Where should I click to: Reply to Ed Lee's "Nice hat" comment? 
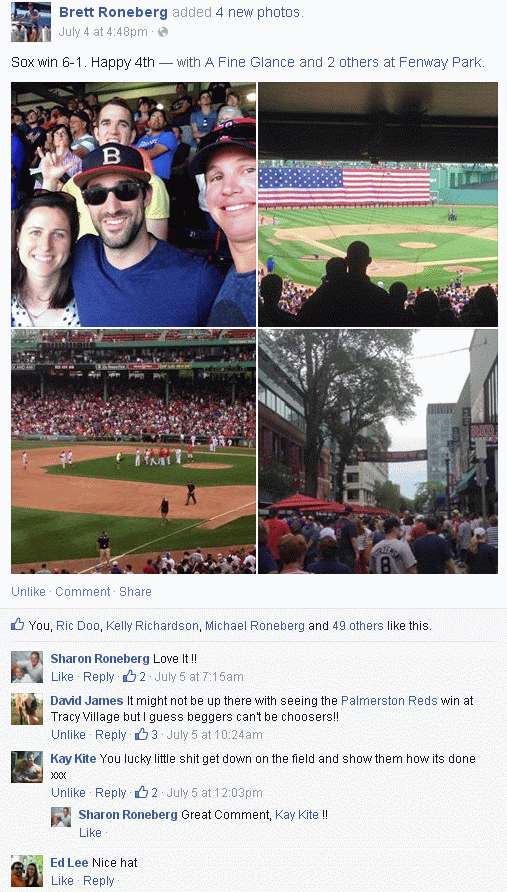[x=98, y=881]
